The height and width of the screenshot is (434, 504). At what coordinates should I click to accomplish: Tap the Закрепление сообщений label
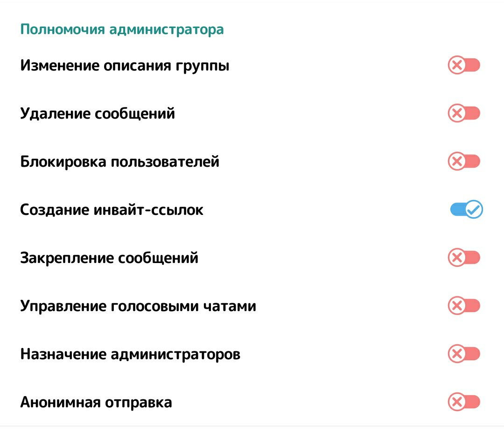109,258
